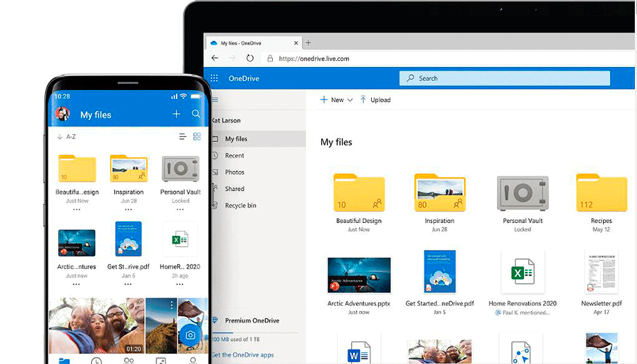Click the browser back arrow
The width and height of the screenshot is (637, 364).
click(x=215, y=58)
